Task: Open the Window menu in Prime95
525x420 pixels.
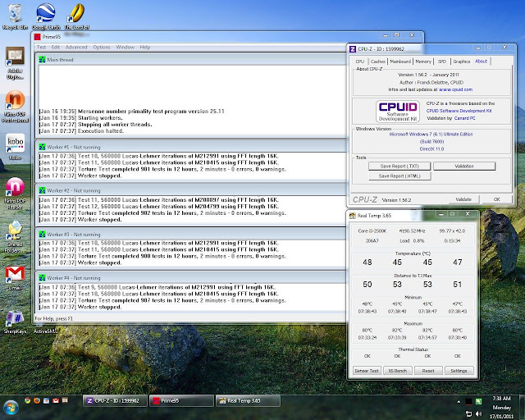Action: tap(125, 48)
